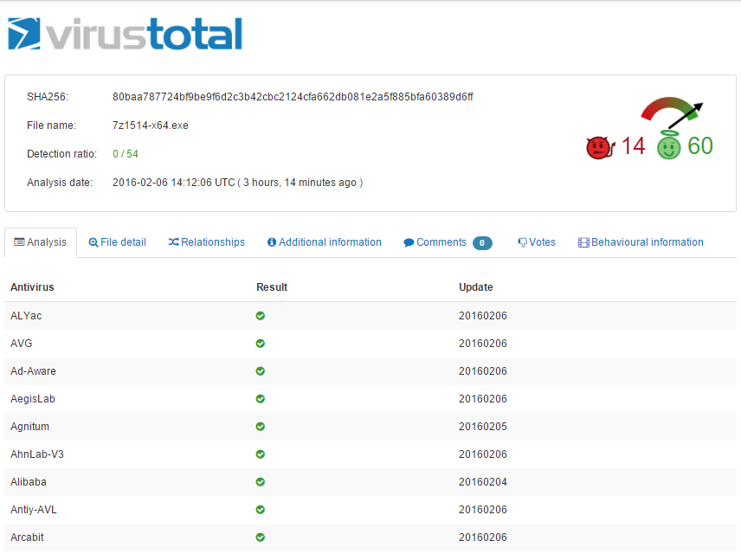Click the Alibaba antivirus name

[x=29, y=482]
